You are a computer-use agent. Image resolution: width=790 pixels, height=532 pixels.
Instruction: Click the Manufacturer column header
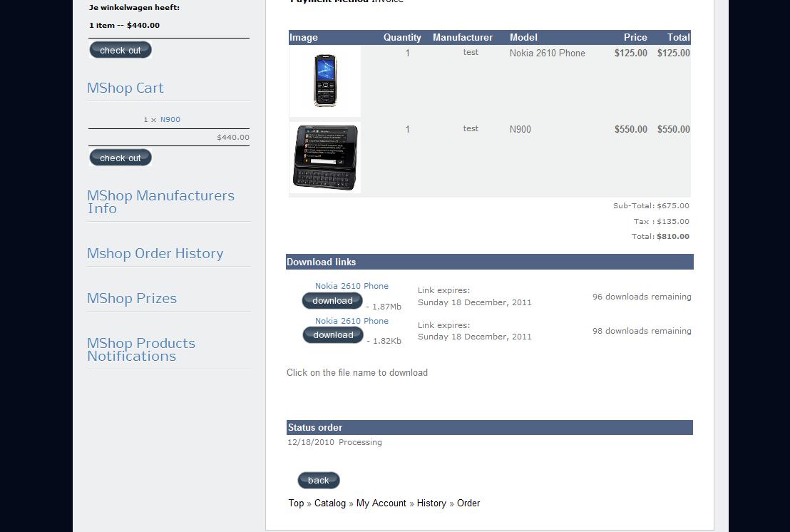(x=463, y=37)
